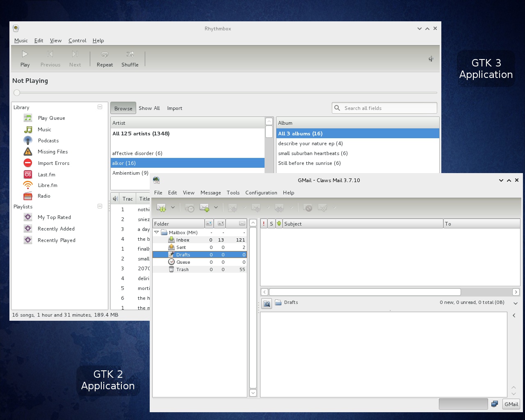The width and height of the screenshot is (525, 420).
Task: Click the Forward message icon
Action: click(280, 208)
